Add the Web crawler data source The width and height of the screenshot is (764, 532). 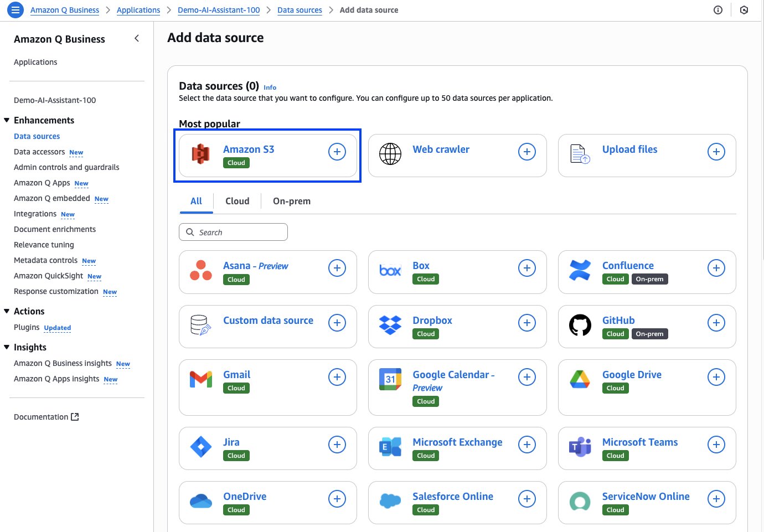527,152
